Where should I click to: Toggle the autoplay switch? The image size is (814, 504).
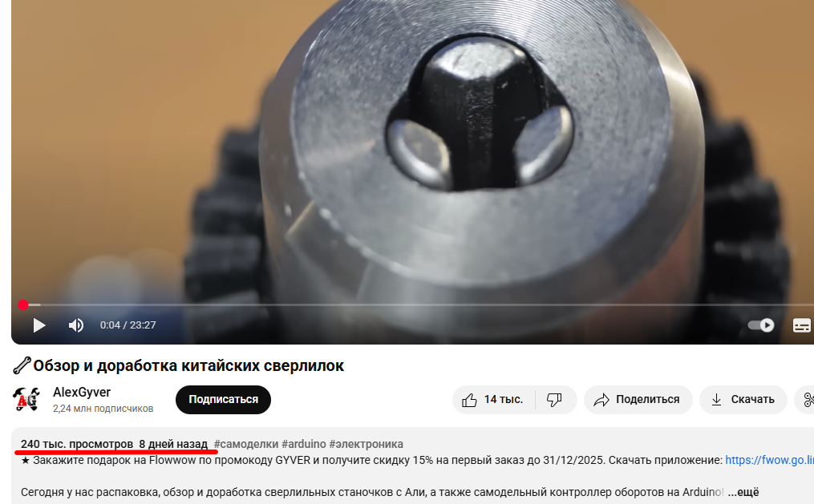pyautogui.click(x=761, y=325)
